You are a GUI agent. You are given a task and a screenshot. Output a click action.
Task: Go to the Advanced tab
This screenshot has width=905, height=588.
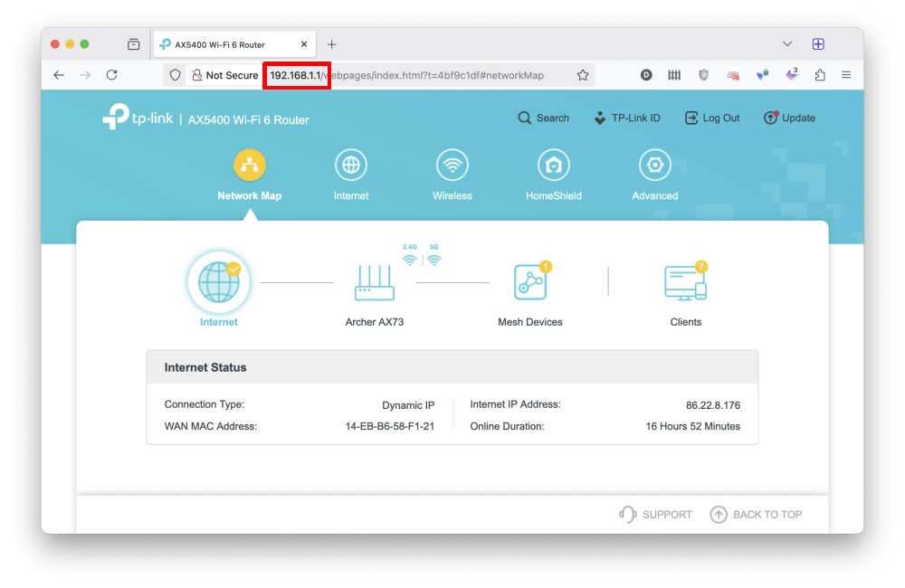654,175
